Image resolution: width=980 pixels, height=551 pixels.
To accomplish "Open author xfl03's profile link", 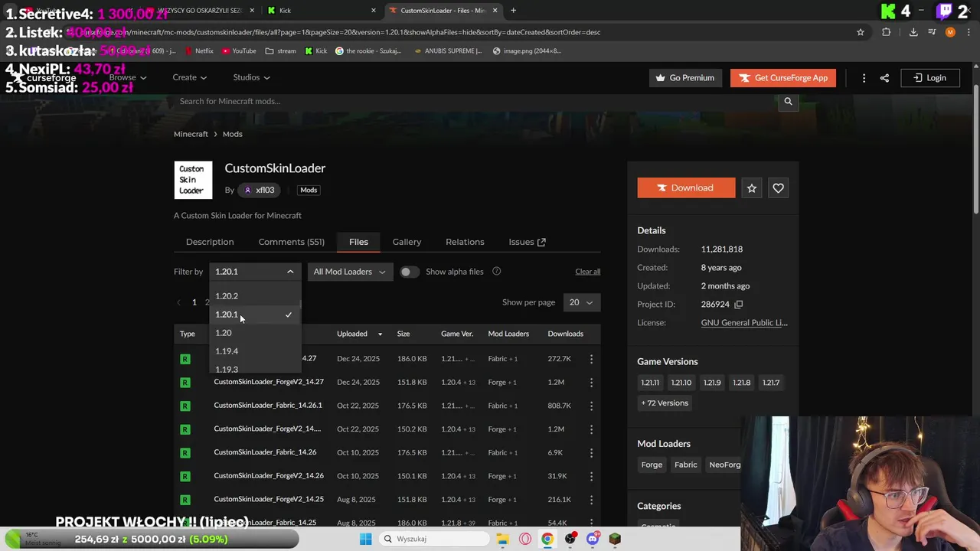I will 259,190.
